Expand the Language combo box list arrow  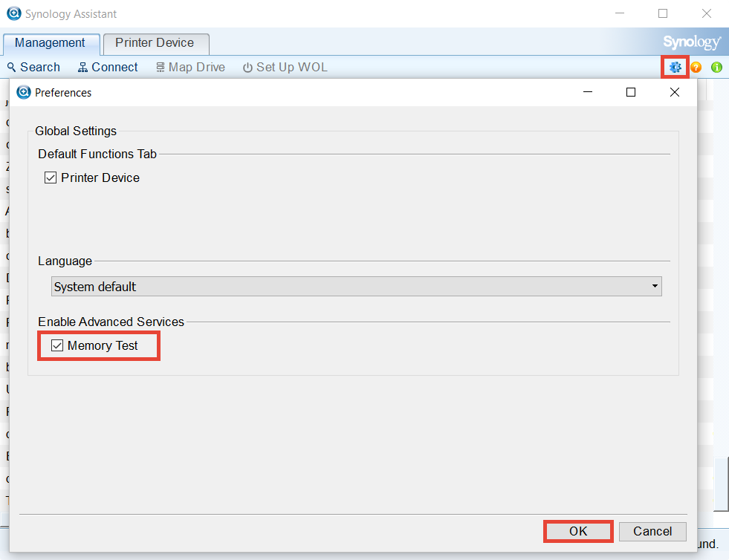(x=655, y=286)
